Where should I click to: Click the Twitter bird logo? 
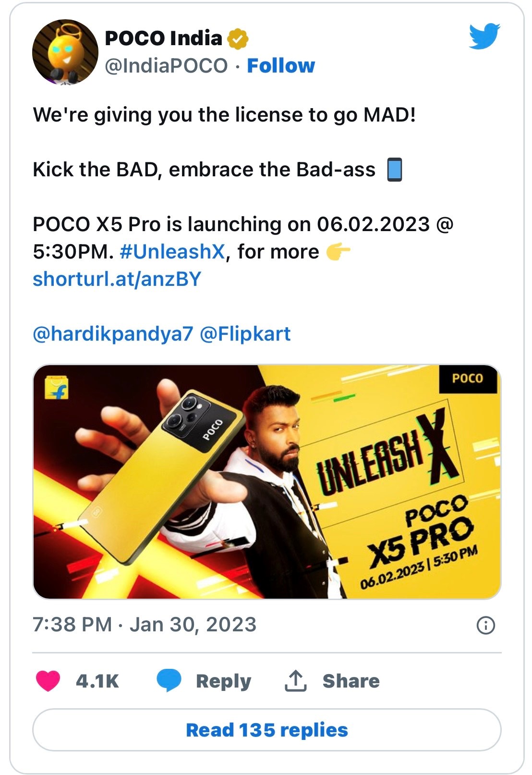coord(484,36)
